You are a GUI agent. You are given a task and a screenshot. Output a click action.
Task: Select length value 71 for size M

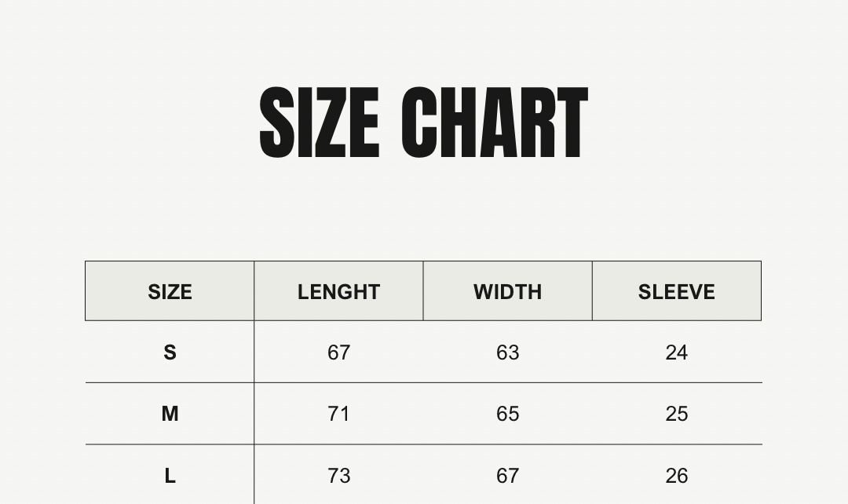pos(338,414)
